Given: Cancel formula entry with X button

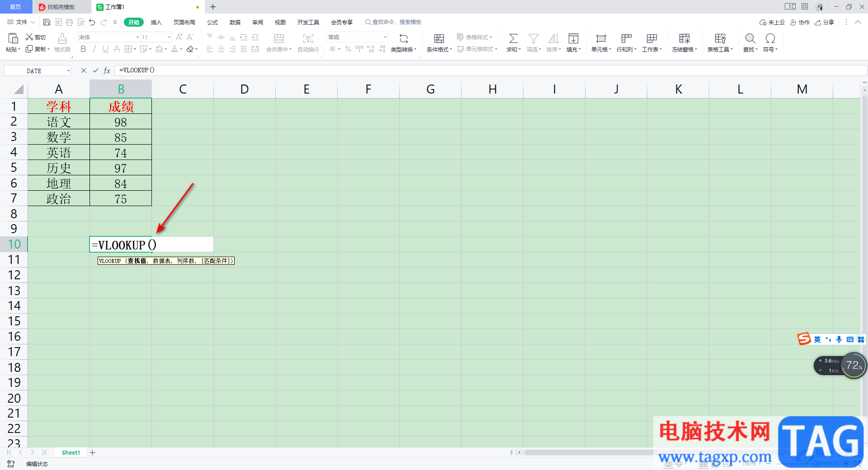Looking at the screenshot, I should (x=84, y=70).
